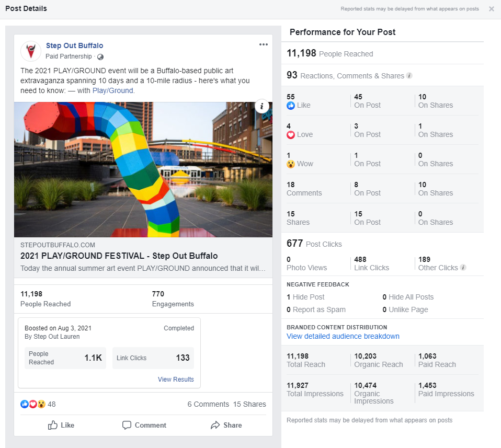Click the BRANDED CONTENT DISTRIBUTION heading
Image resolution: width=501 pixels, height=448 pixels.
tap(337, 327)
